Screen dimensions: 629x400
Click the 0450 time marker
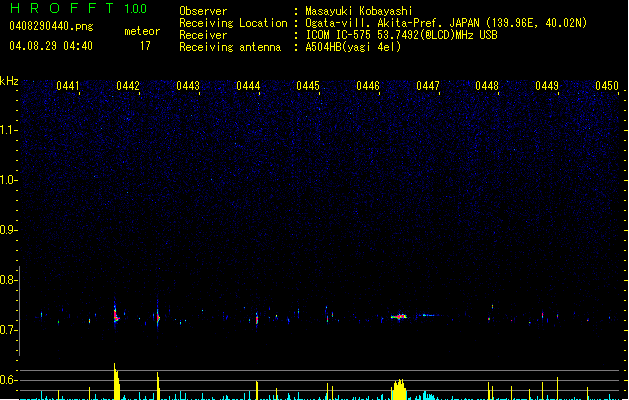click(607, 86)
